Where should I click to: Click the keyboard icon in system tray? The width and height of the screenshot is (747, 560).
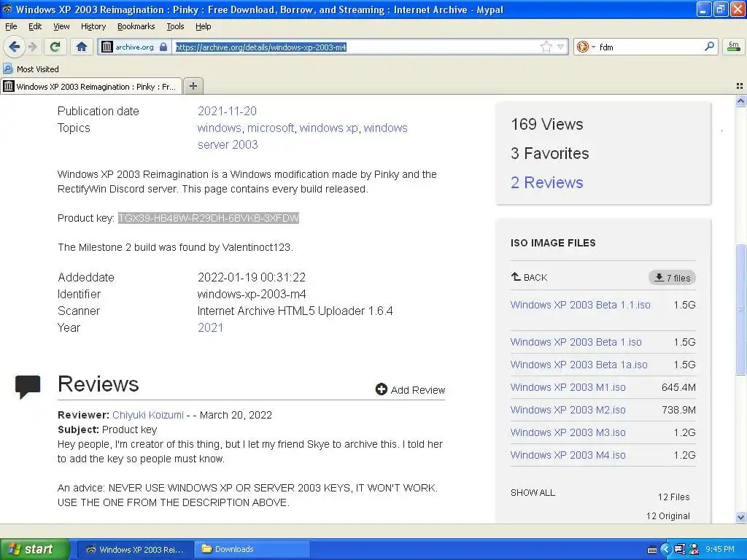pos(652,550)
